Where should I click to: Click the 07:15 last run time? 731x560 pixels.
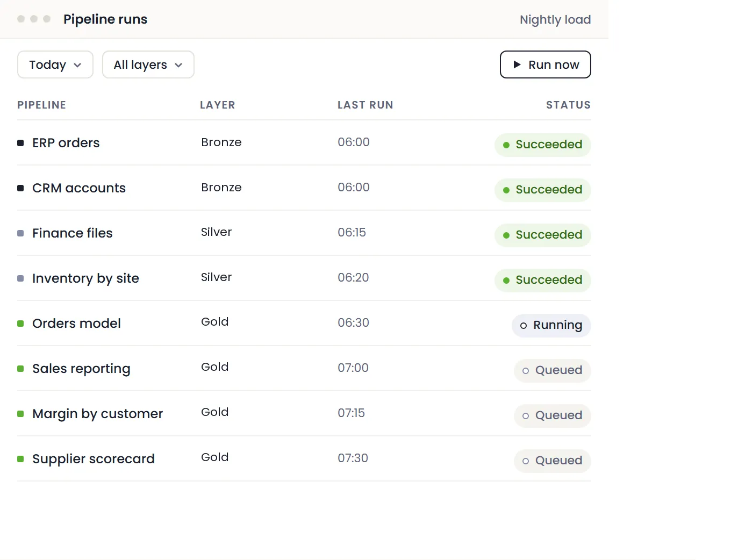[x=351, y=413]
